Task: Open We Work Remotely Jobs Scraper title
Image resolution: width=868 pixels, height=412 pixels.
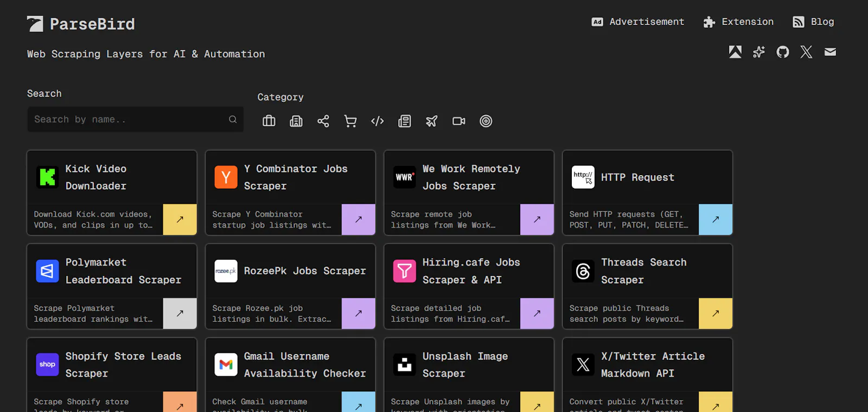Action: [x=471, y=177]
